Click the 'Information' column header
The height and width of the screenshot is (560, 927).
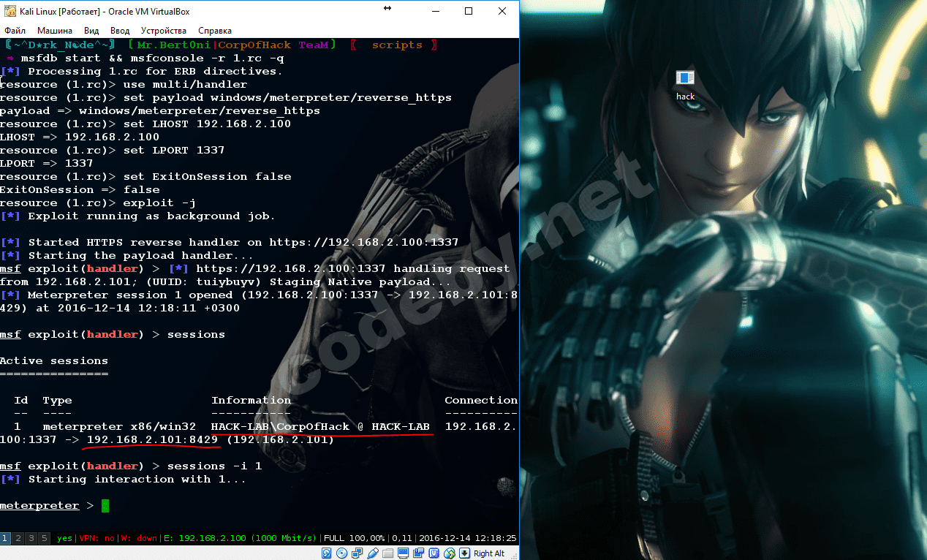251,401
